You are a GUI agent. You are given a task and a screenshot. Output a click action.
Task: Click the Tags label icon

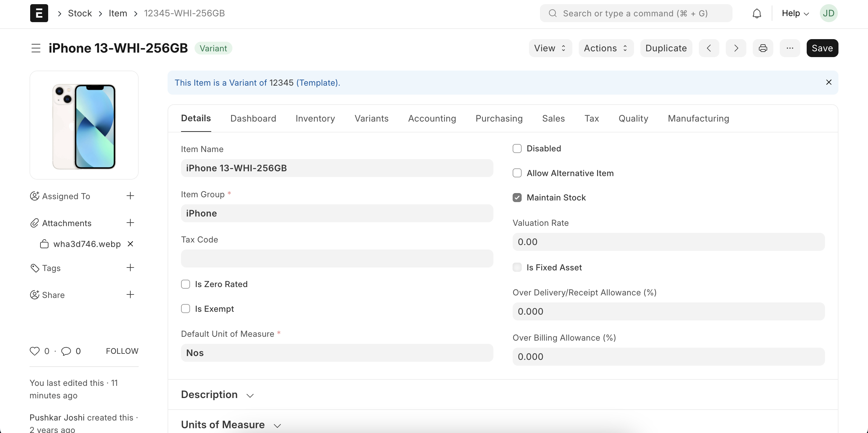pyautogui.click(x=34, y=268)
